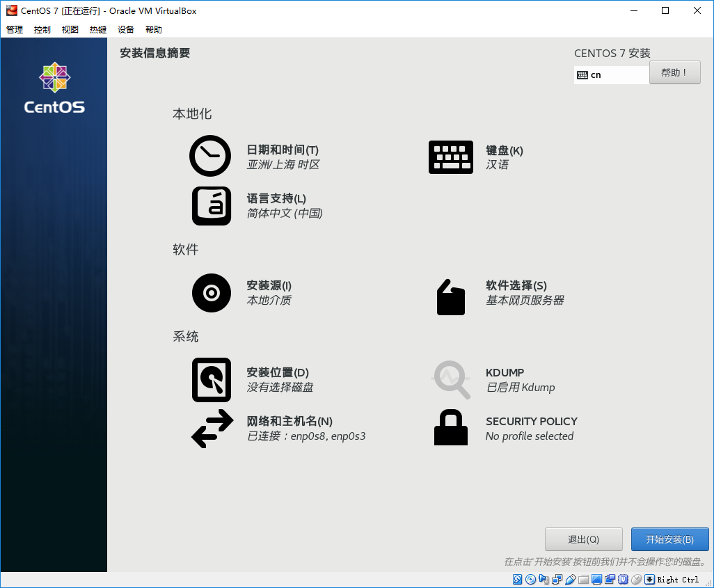Screen dimensions: 714x588
Task: Select 键盘(K) label
Action: click(x=505, y=150)
